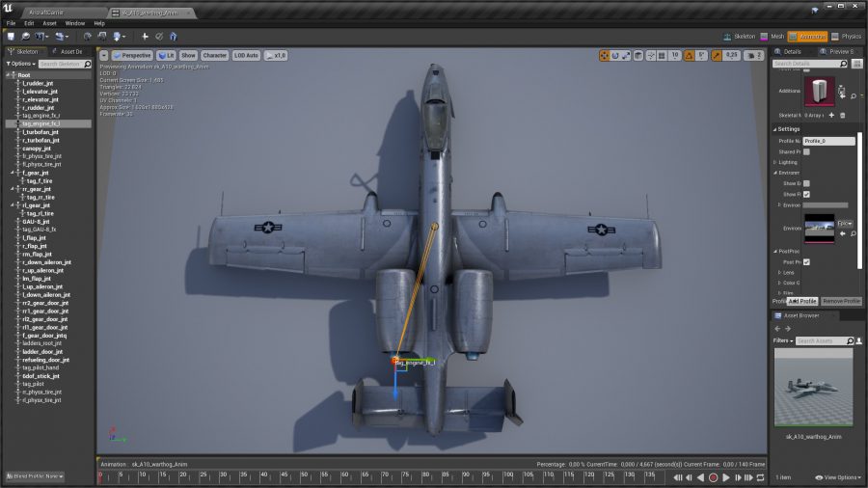Click the Character button in viewport toolbar

click(214, 55)
